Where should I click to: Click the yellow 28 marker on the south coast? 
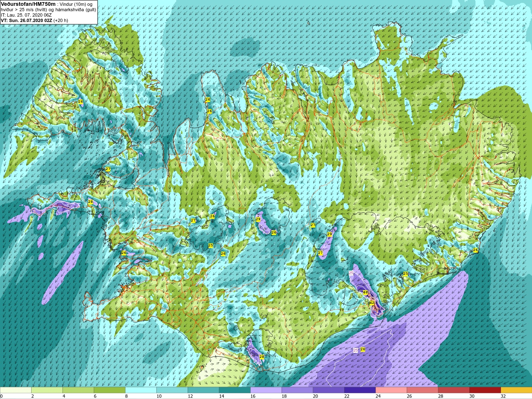[262, 357]
